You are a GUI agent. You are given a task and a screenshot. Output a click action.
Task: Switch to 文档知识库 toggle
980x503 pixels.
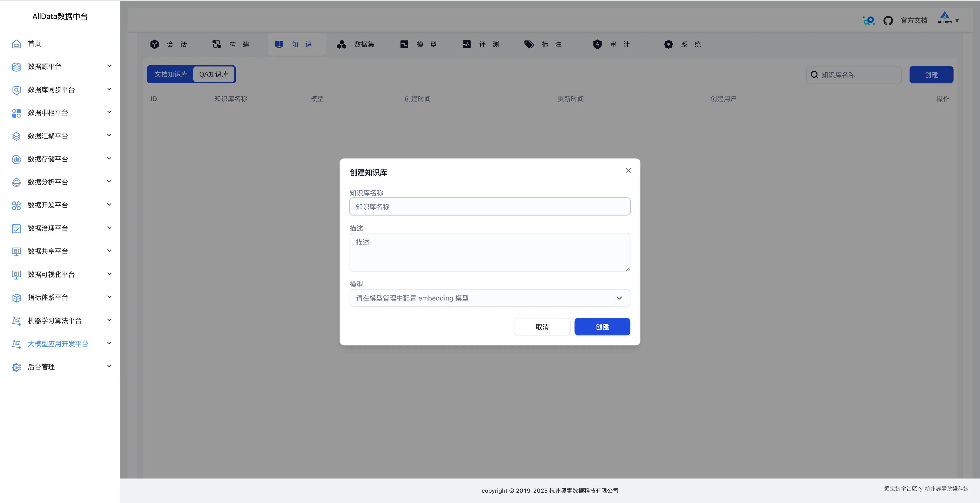tap(171, 74)
